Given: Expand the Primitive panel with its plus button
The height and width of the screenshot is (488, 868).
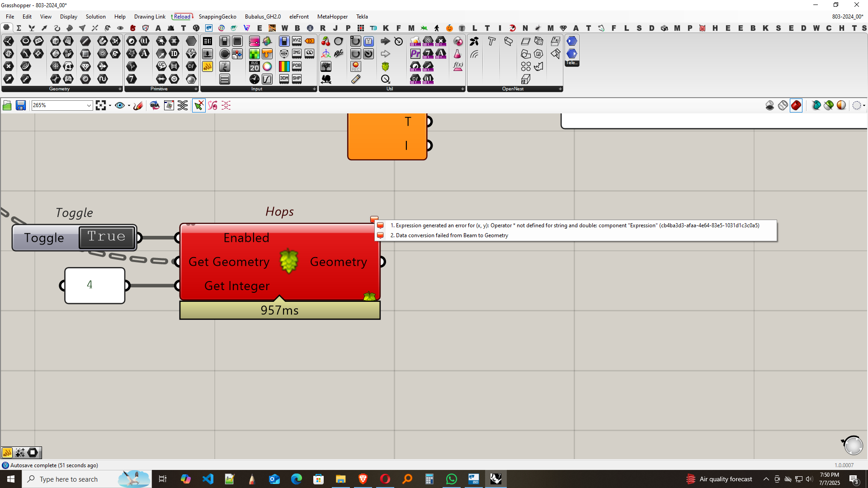Looking at the screenshot, I should [x=196, y=89].
